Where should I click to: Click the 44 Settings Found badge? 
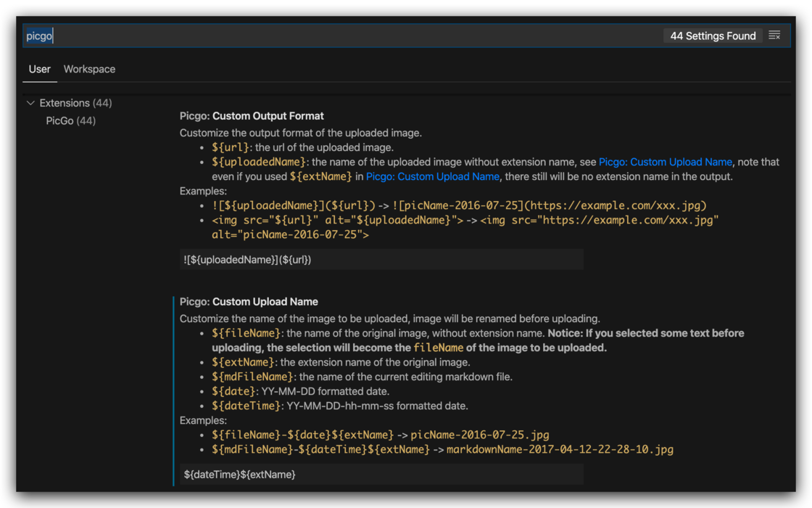point(712,36)
